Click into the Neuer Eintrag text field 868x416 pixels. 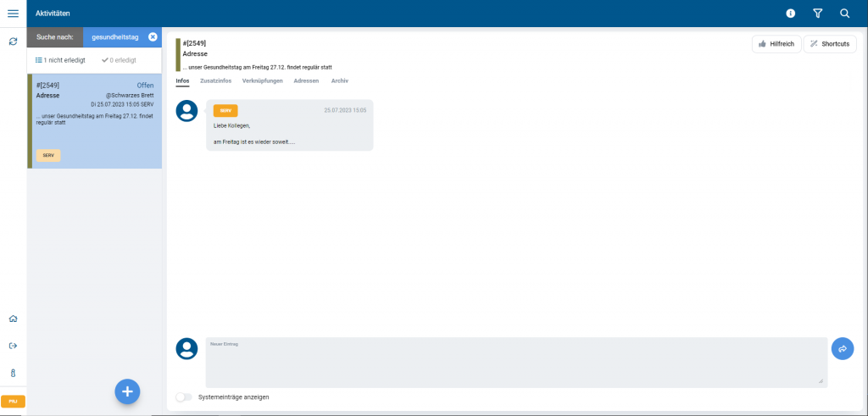click(515, 363)
